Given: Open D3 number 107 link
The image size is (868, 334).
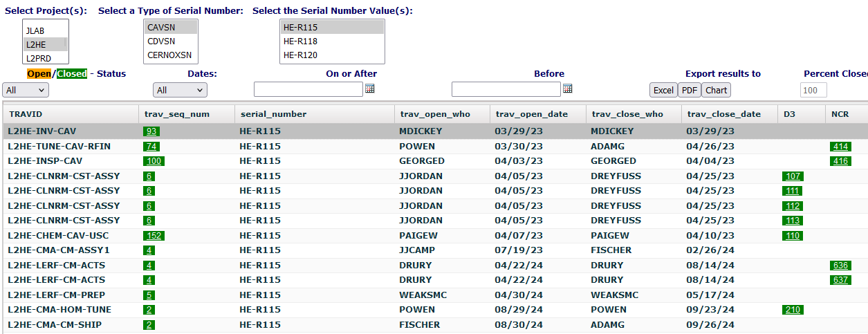Looking at the screenshot, I should pyautogui.click(x=793, y=176).
